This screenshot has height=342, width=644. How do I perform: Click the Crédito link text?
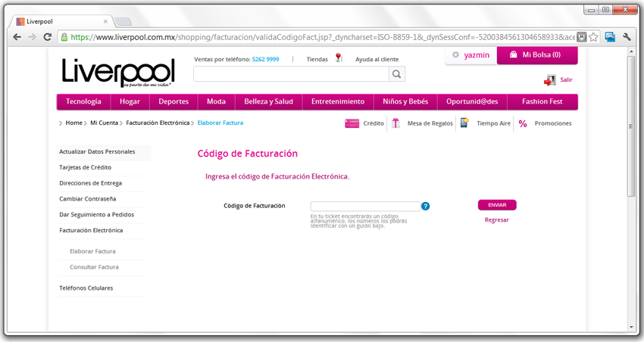(374, 123)
